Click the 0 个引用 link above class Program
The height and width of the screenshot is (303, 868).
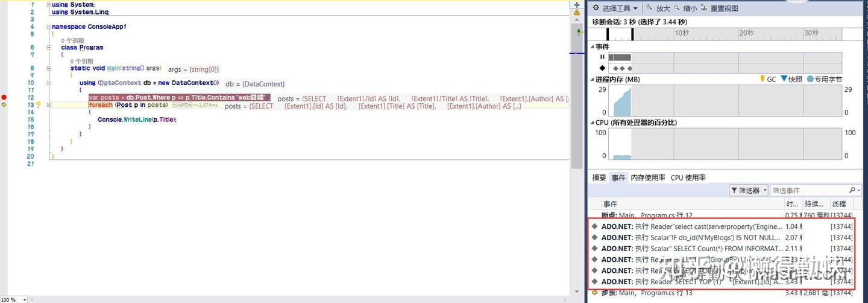73,40
